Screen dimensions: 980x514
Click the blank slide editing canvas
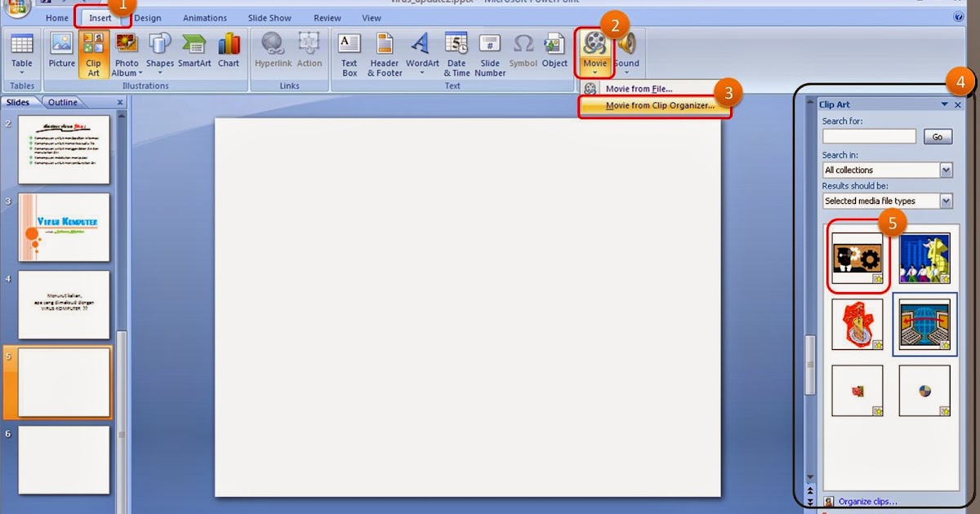[467, 308]
